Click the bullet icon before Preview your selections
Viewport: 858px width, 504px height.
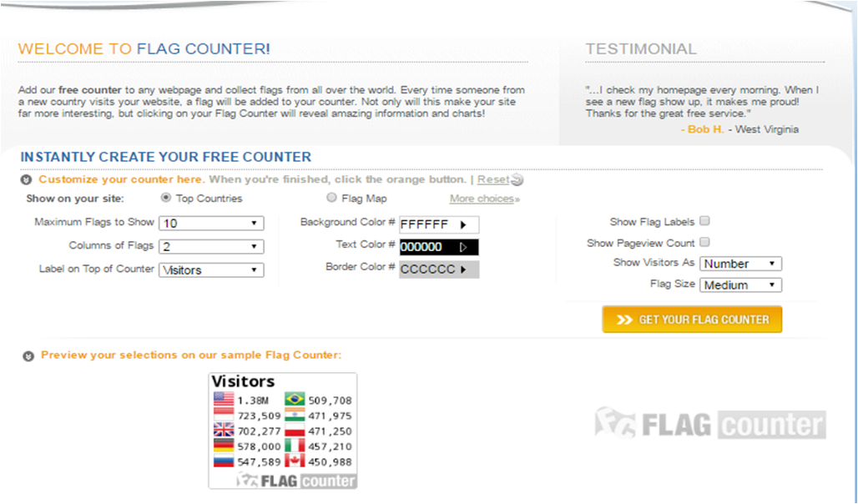point(28,356)
